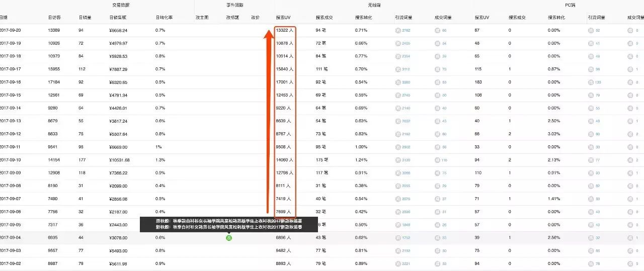Click the 交易数据 group header
This screenshot has height=271, width=644.
point(121,5)
